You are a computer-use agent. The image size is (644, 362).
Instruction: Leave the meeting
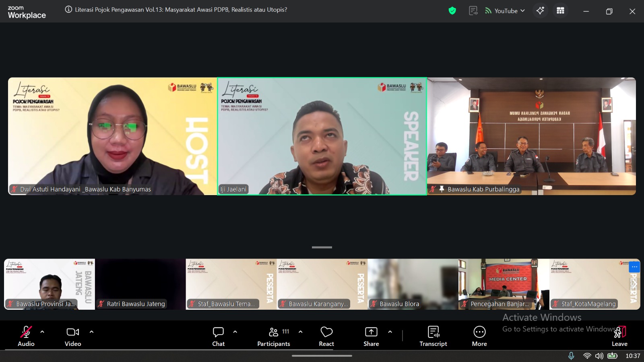pos(620,336)
